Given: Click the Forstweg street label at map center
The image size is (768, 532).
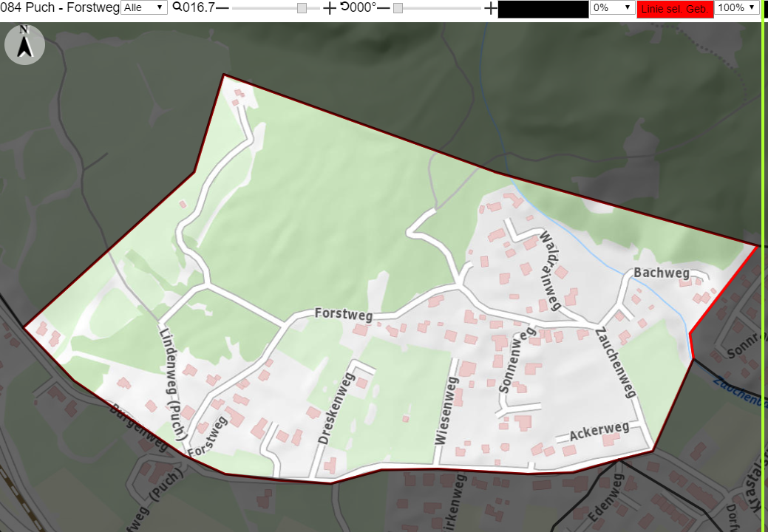Looking at the screenshot, I should point(344,314).
